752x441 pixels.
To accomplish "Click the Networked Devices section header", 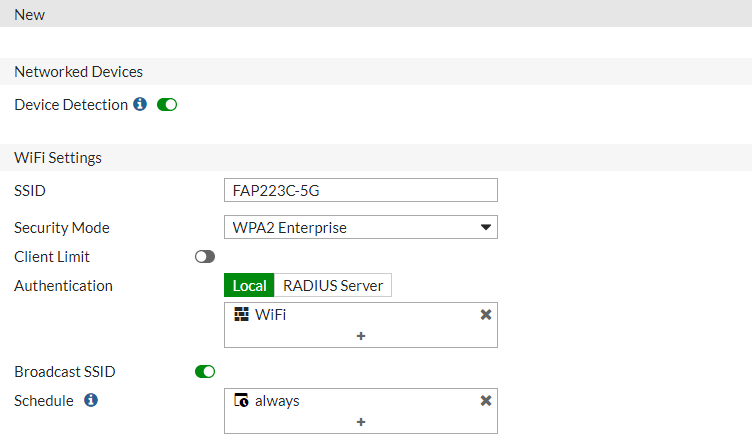I will coord(78,72).
